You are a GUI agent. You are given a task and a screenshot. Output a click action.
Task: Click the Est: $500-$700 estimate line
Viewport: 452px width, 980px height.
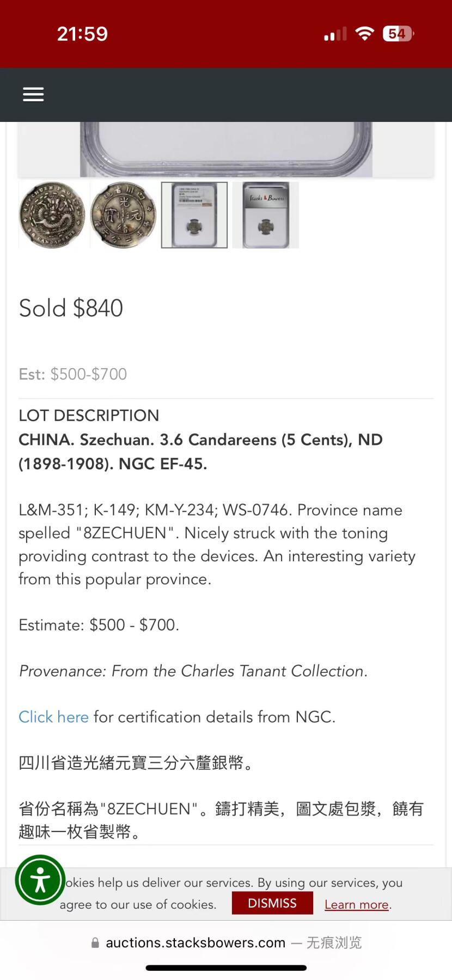(x=72, y=374)
